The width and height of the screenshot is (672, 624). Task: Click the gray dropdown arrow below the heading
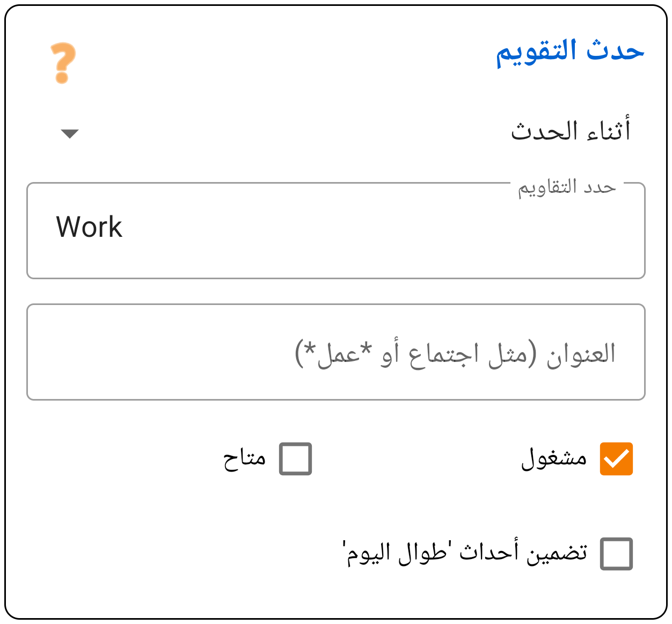point(70,134)
